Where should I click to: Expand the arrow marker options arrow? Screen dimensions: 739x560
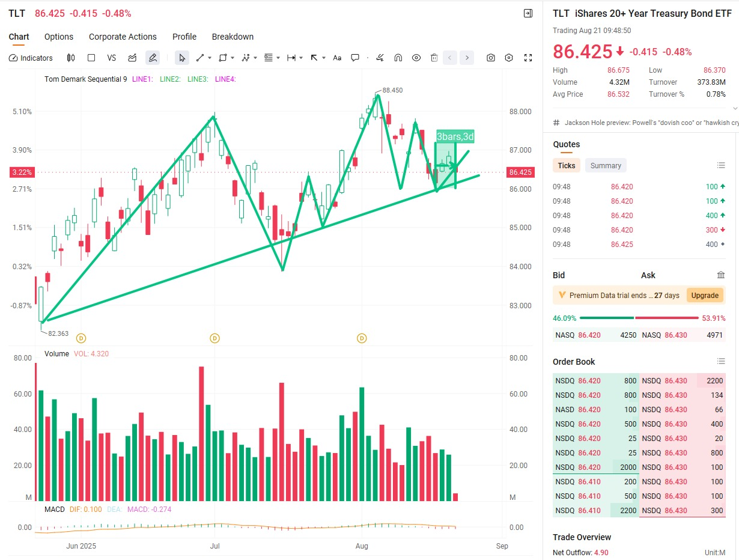tap(324, 58)
